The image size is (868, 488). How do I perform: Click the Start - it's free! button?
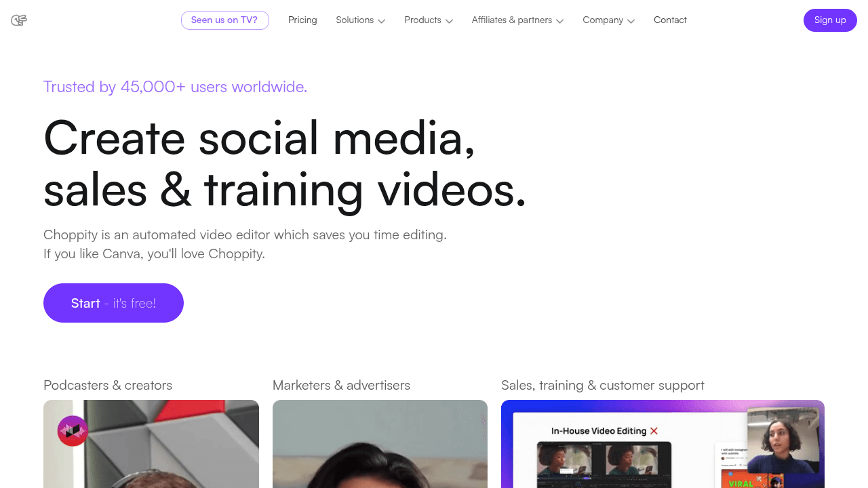(113, 303)
